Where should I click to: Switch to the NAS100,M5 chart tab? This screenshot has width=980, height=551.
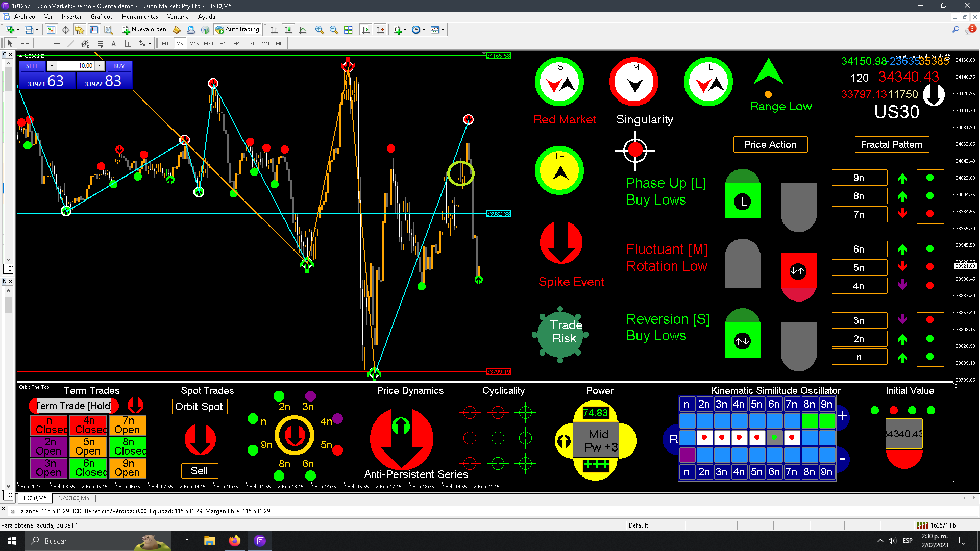(73, 498)
